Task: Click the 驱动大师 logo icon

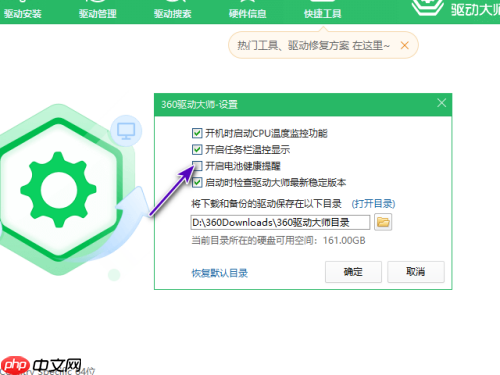Action: click(428, 7)
